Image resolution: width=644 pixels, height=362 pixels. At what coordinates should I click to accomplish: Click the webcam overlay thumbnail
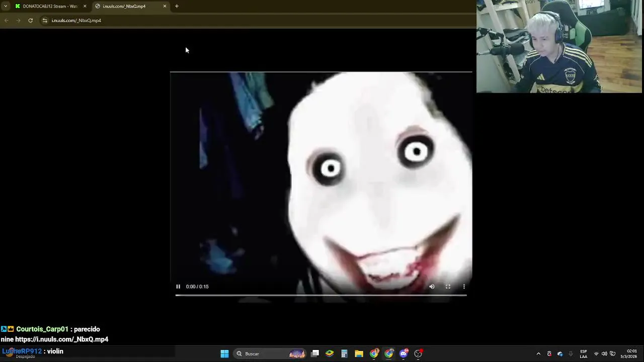[x=559, y=46]
